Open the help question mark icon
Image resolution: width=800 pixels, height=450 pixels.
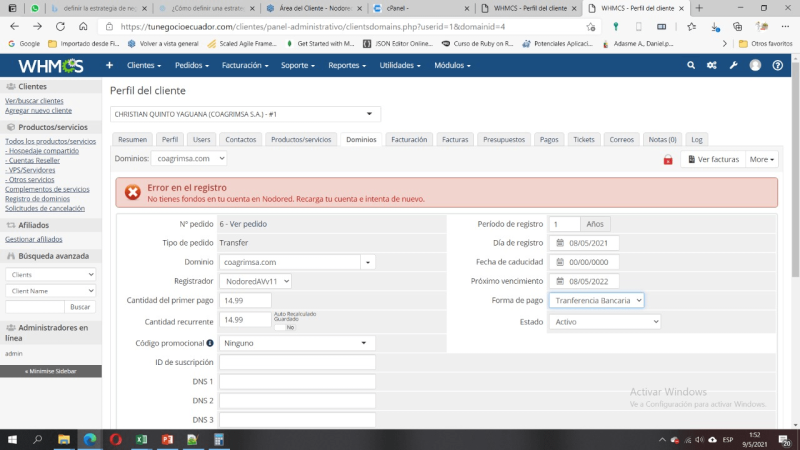778,65
